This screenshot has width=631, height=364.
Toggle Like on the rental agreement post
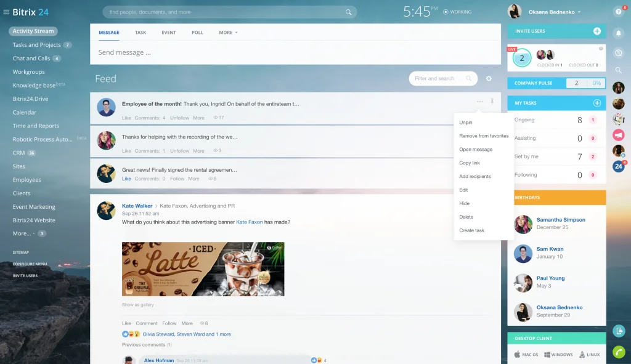click(x=126, y=179)
